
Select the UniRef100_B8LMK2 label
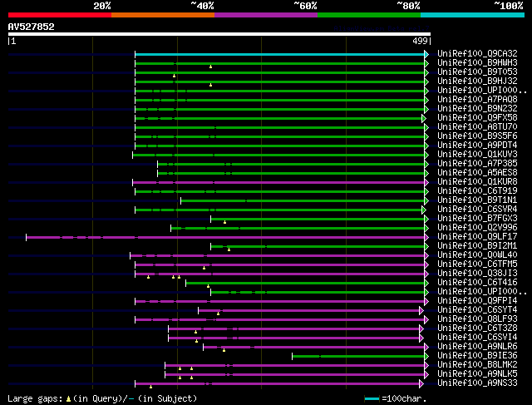click(x=477, y=365)
